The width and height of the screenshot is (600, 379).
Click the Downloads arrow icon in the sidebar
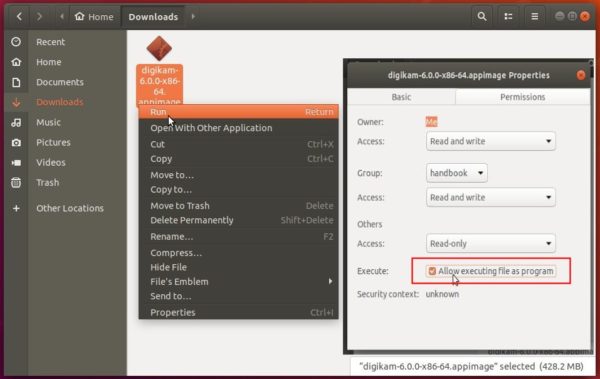click(x=16, y=102)
